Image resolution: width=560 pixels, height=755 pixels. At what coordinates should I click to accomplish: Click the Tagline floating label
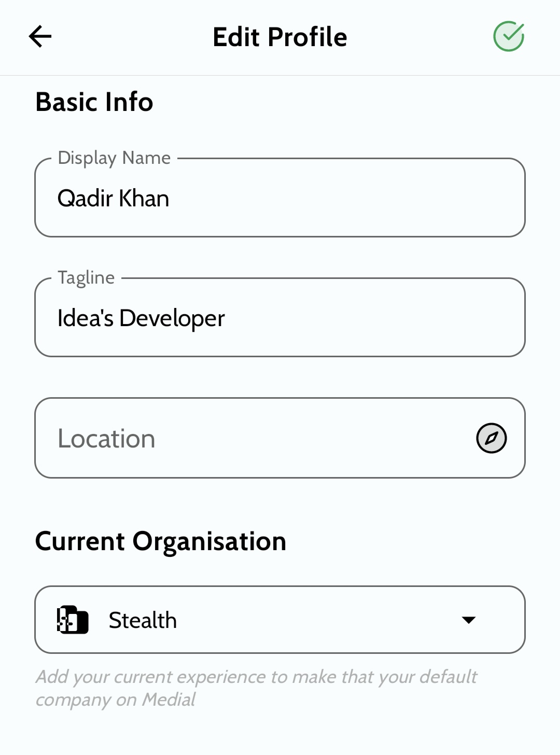click(x=86, y=277)
